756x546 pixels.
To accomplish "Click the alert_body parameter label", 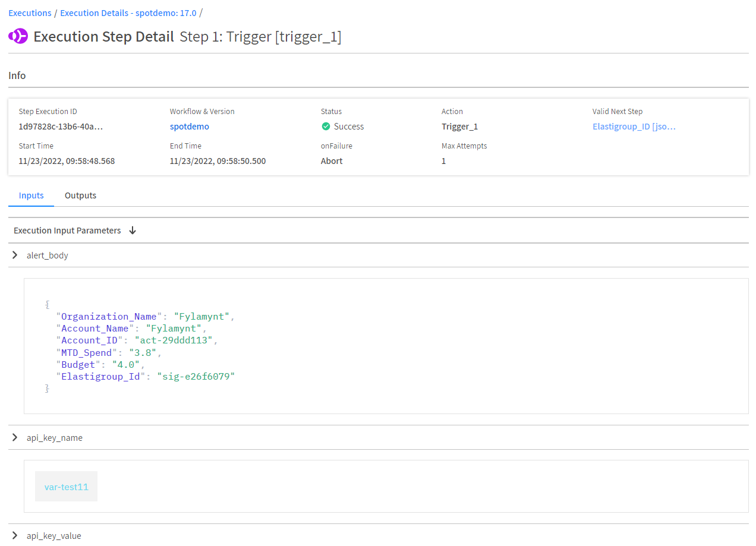I will tap(48, 255).
